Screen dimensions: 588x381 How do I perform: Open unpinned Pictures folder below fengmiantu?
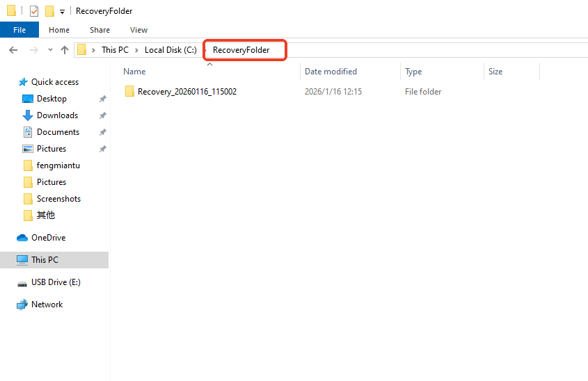[x=51, y=182]
